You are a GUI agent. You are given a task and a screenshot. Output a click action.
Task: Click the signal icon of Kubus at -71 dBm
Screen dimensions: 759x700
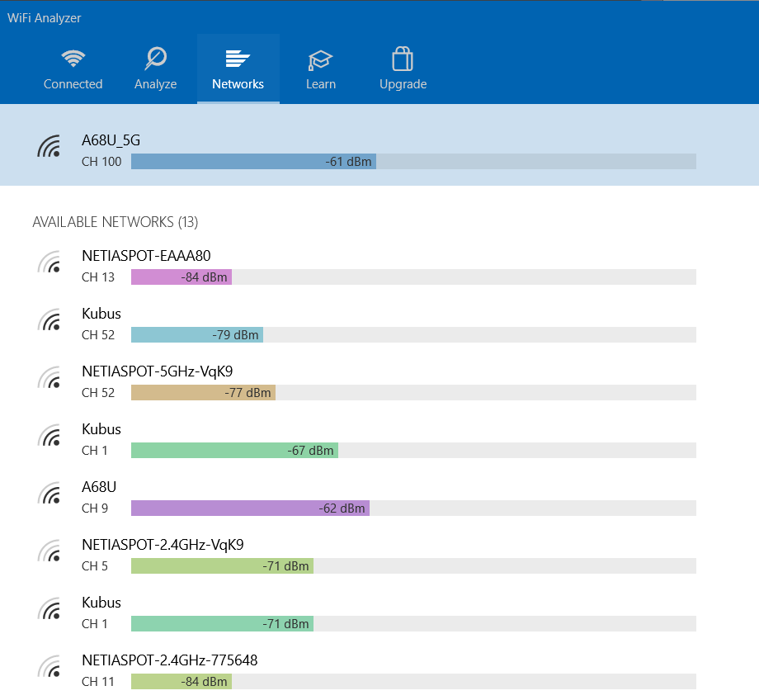pos(49,609)
